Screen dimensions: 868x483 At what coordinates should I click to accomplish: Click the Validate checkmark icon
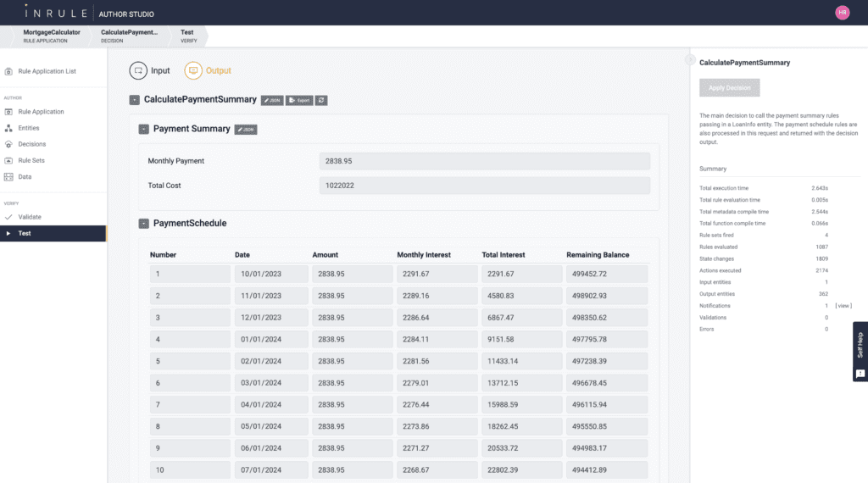[x=8, y=217]
